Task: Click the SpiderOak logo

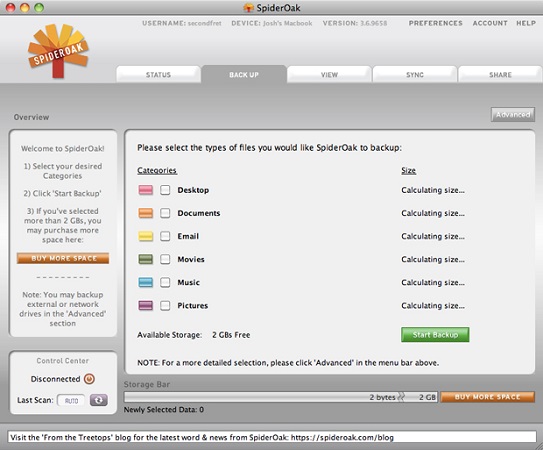Action: tap(58, 51)
